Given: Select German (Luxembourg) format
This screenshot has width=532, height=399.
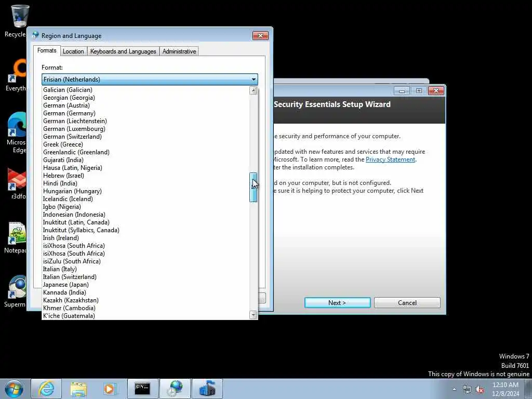Looking at the screenshot, I should pos(145,129).
